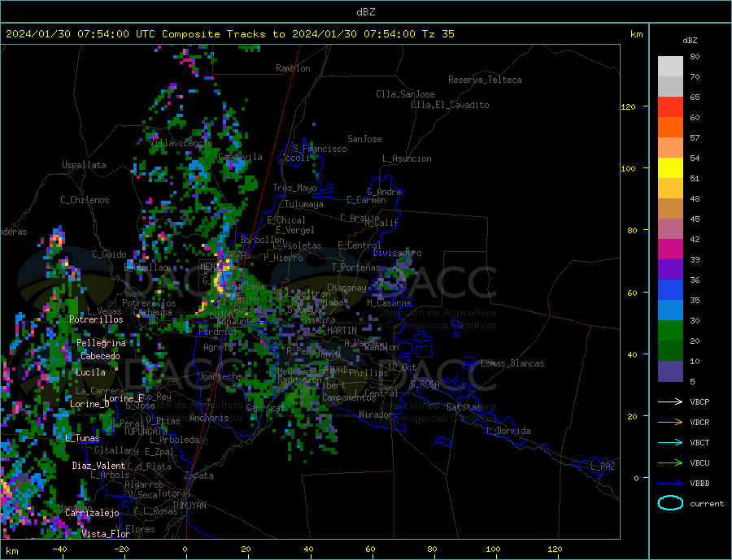This screenshot has height=560, width=732.
Task: Select the orange 60 dBZ swatch
Action: point(670,128)
